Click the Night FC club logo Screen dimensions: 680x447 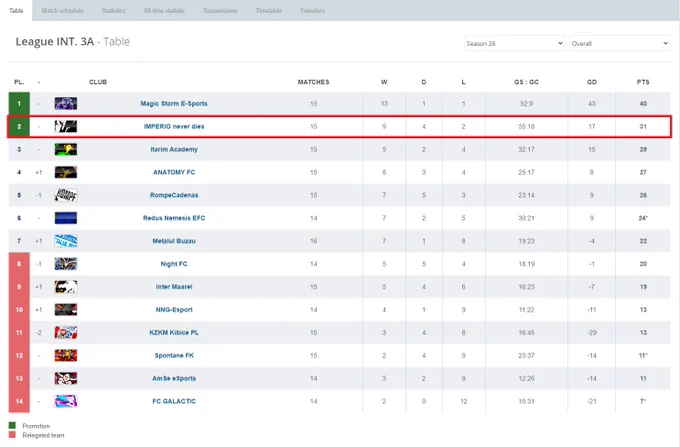[66, 264]
